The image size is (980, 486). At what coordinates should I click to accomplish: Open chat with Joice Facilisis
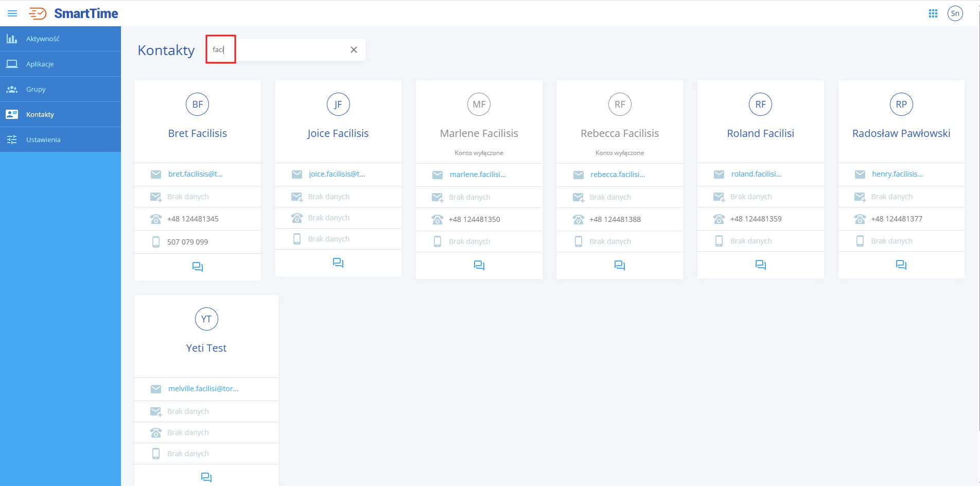[x=338, y=263]
